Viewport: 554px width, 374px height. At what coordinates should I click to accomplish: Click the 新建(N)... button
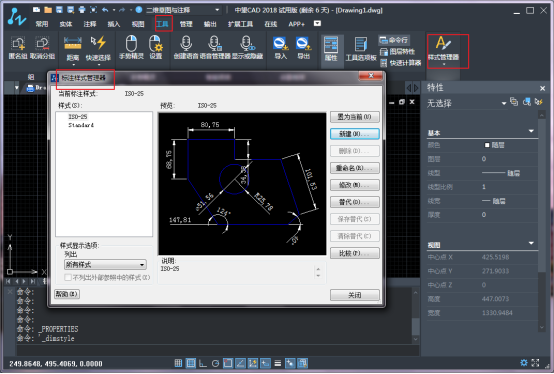pos(355,134)
